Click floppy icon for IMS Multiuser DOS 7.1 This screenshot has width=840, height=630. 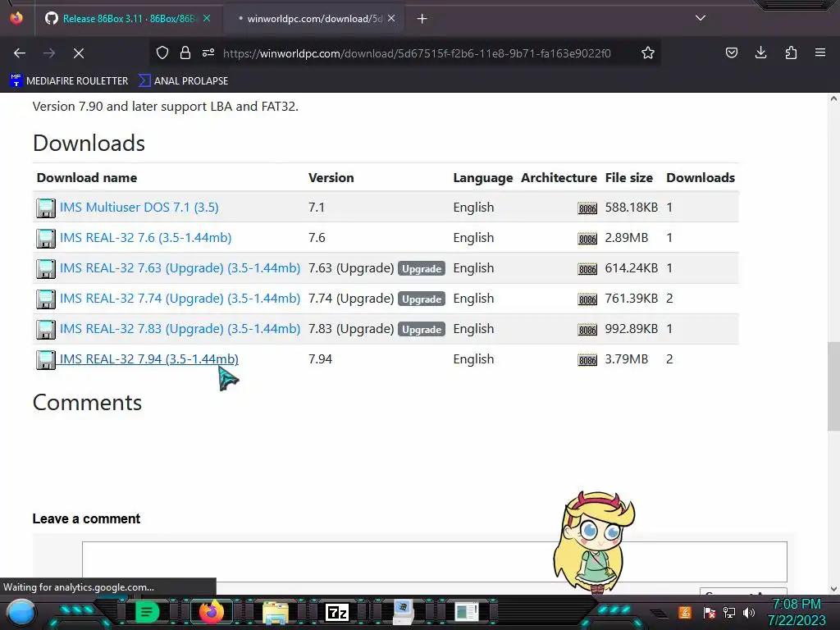(x=46, y=208)
